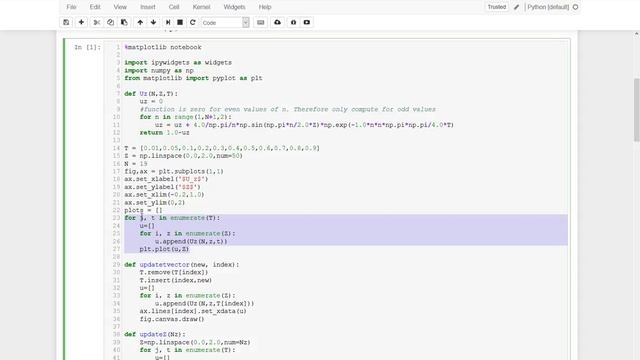Click the 'def updateZ(Nz):' line
The height and width of the screenshot is (360, 640).
click(x=155, y=335)
